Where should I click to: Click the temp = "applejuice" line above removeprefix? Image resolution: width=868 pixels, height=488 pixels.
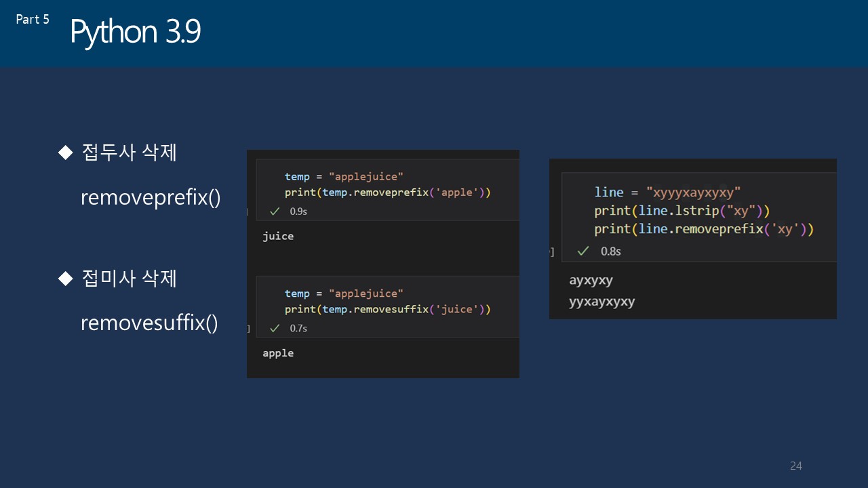click(344, 177)
